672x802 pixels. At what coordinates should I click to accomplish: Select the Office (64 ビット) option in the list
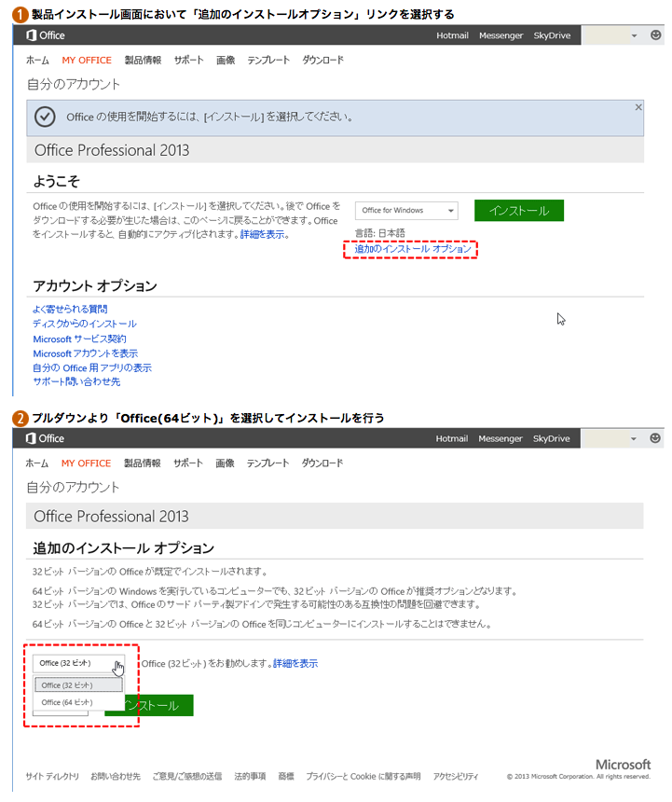[78, 702]
